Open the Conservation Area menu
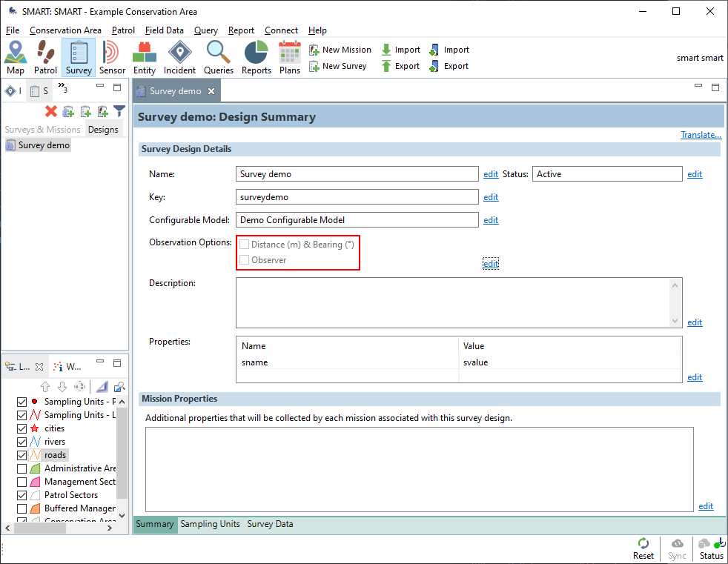Image resolution: width=728 pixels, height=564 pixels. coord(65,30)
